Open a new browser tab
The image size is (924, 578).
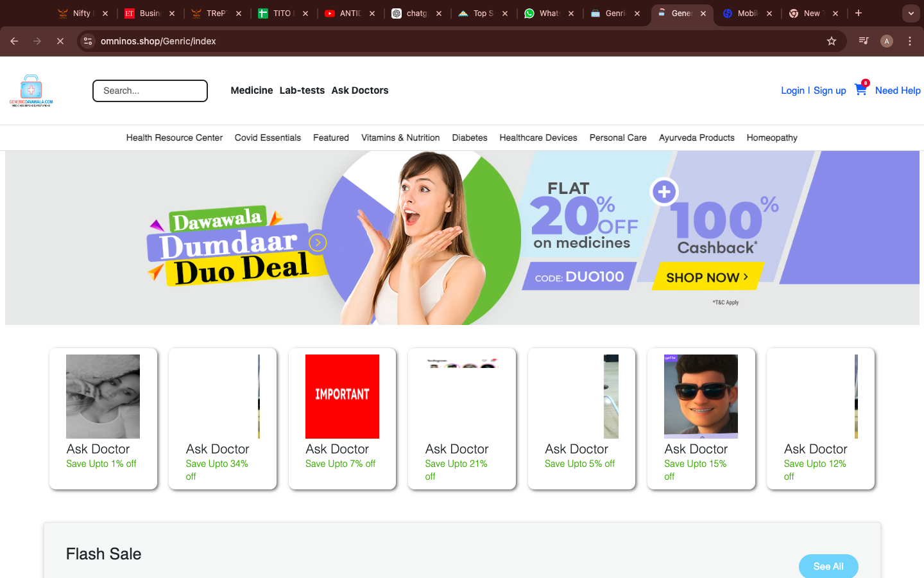[859, 13]
